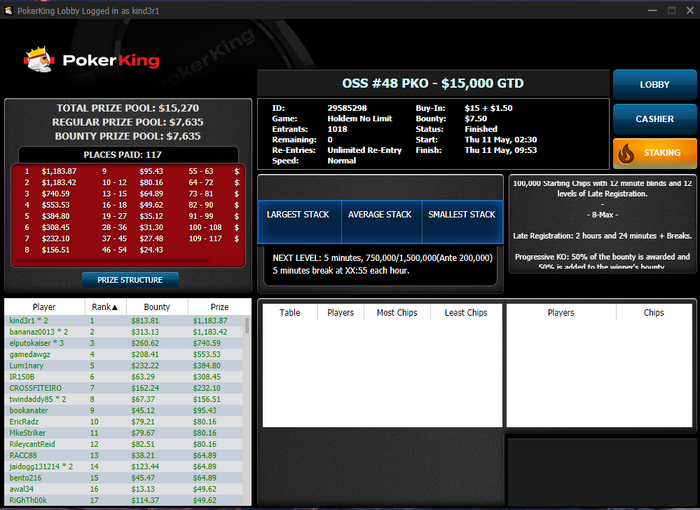This screenshot has width=700, height=510.
Task: Click the Table column header
Action: point(290,313)
